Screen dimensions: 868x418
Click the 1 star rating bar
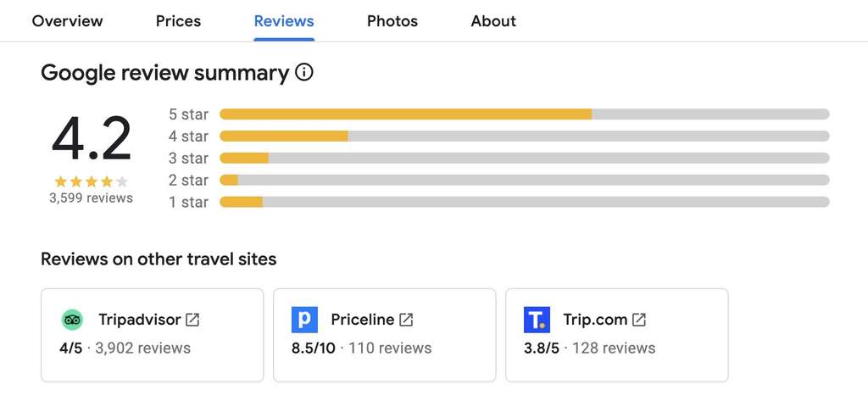[524, 203]
